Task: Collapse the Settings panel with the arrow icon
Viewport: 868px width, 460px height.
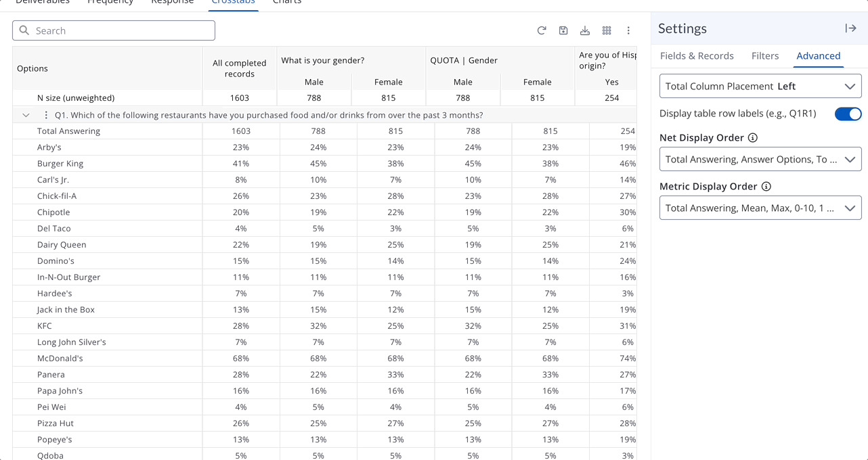Action: [850, 28]
